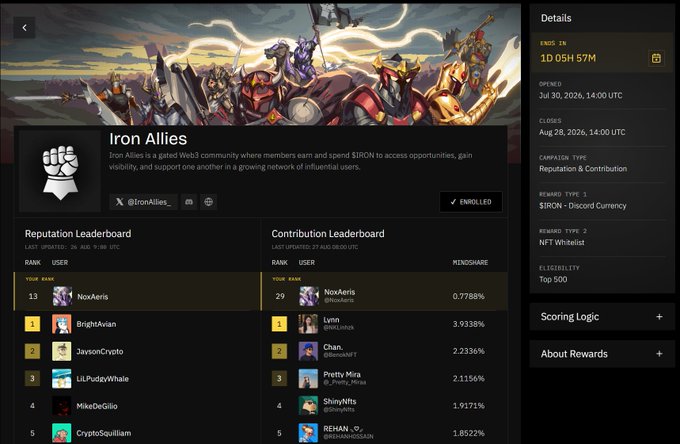Select the CryptoSquilliam username
The height and width of the screenshot is (444, 680).
[104, 433]
